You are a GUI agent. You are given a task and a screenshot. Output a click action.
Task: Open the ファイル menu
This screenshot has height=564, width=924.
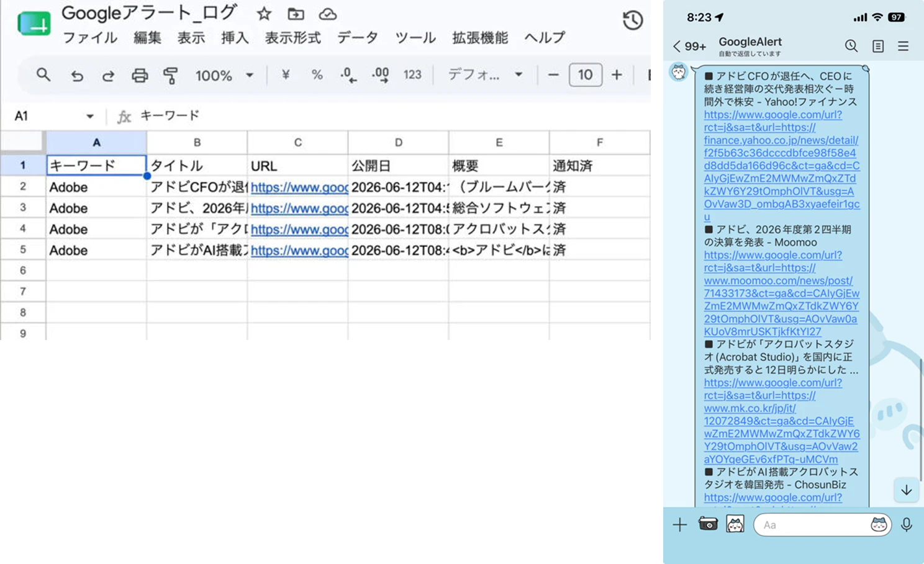click(x=90, y=38)
